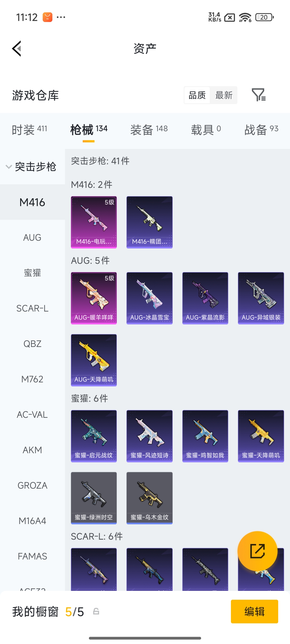Image resolution: width=290 pixels, height=644 pixels.
Task: Select the AUG-紫晶流影 weapon skin
Action: pos(205,298)
